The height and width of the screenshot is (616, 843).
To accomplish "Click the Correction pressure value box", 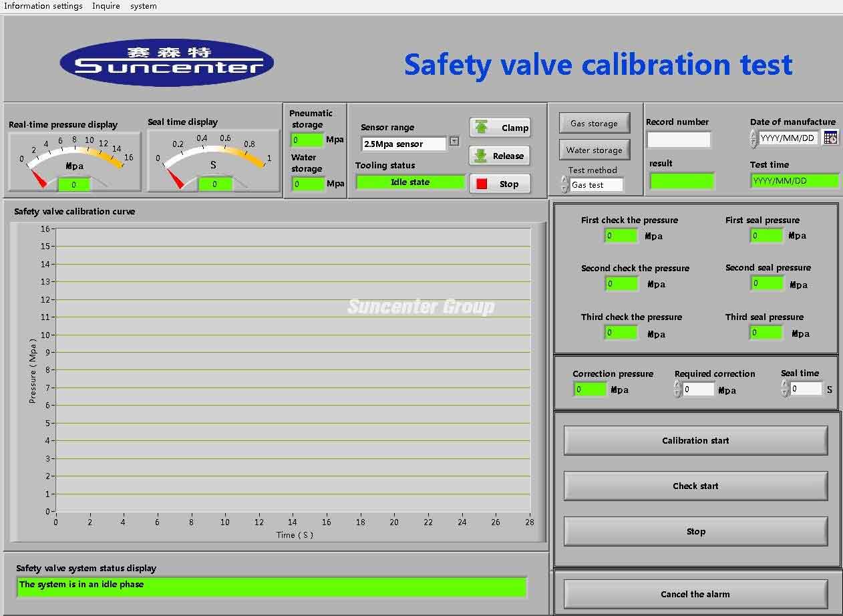I will tap(590, 389).
